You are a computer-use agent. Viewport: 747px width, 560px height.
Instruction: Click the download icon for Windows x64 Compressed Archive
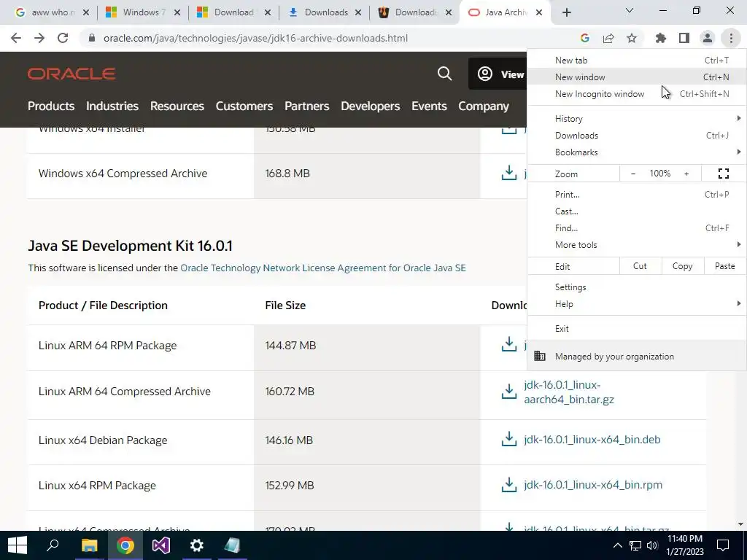(508, 172)
